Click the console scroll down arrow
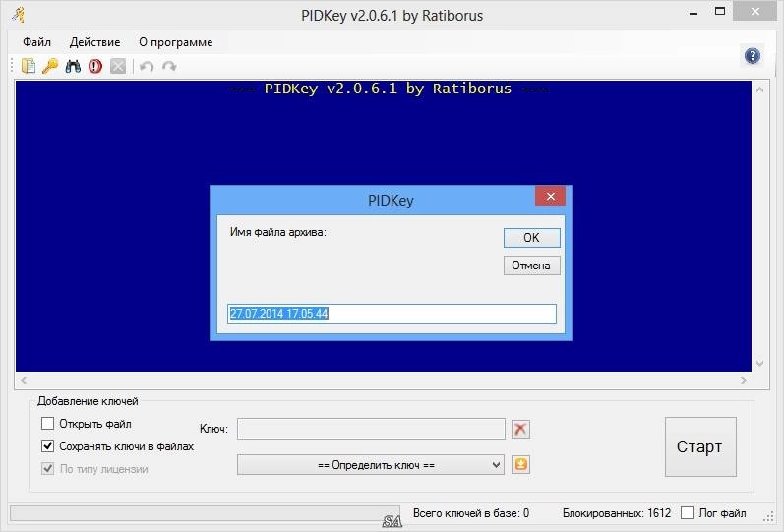This screenshot has height=532, width=784. tap(760, 364)
